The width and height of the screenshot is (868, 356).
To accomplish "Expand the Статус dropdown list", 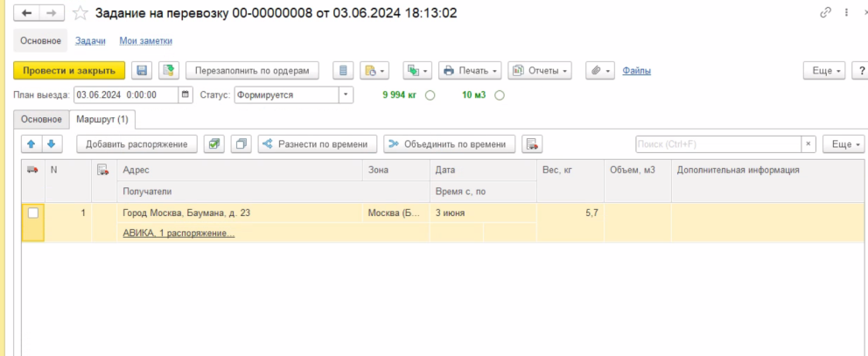I will (346, 95).
